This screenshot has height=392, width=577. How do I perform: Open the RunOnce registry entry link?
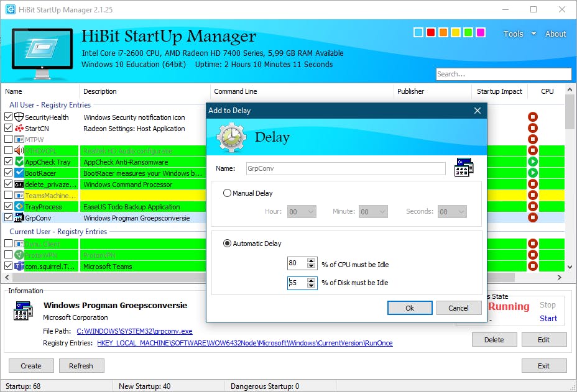[x=245, y=343]
